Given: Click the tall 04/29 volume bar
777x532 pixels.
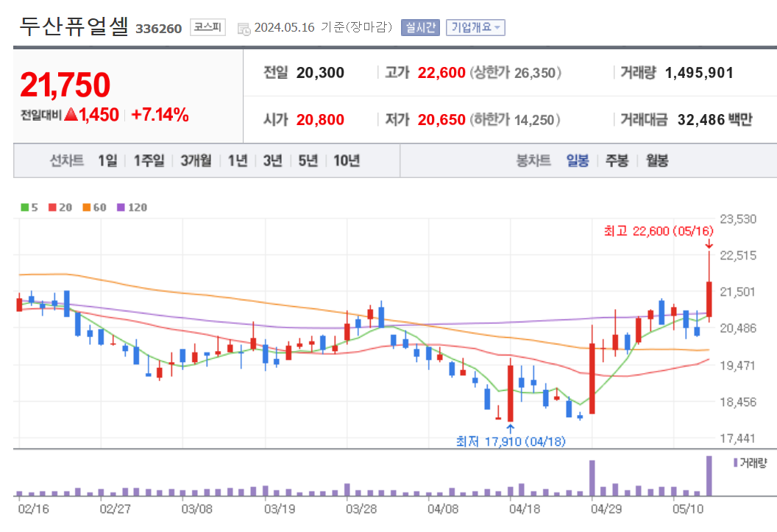Looking at the screenshot, I should [592, 478].
